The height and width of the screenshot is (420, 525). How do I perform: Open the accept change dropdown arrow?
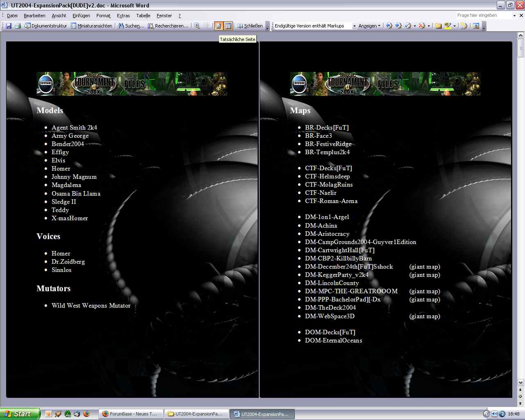pyautogui.click(x=415, y=26)
